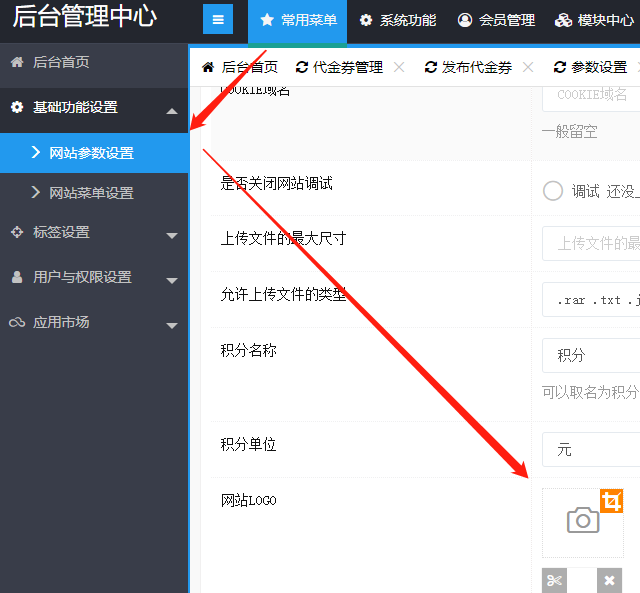Screen dimensions: 640x593
Task: Close the 代金券管理 tab
Action: (399, 67)
